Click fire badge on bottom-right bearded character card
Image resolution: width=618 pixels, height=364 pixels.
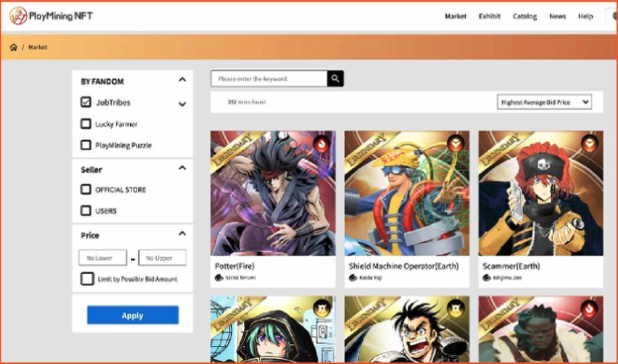click(x=589, y=308)
